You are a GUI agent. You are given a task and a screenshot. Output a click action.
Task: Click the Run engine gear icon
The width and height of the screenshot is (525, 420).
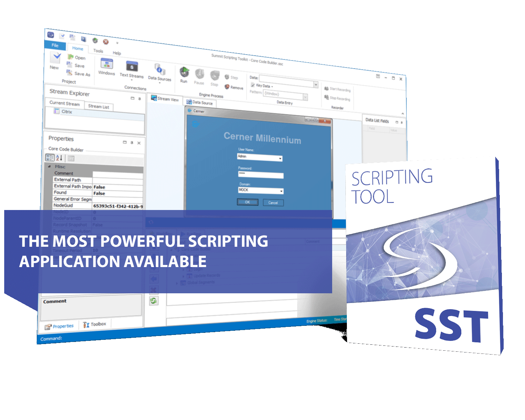click(184, 72)
